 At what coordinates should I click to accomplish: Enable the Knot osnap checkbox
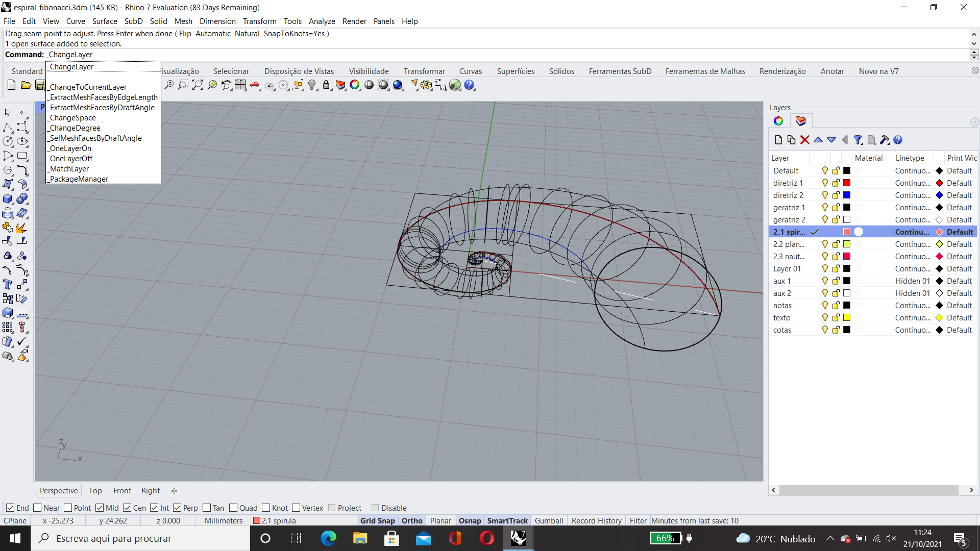click(x=266, y=508)
